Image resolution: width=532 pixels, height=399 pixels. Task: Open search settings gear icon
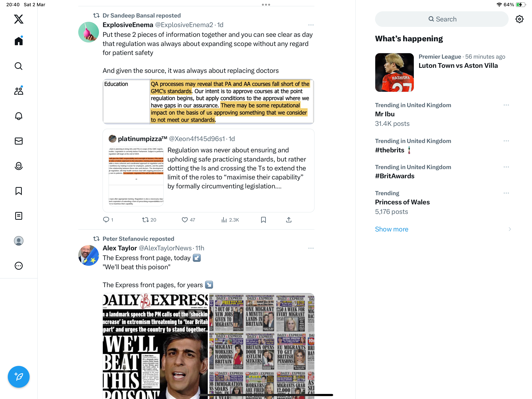tap(519, 19)
